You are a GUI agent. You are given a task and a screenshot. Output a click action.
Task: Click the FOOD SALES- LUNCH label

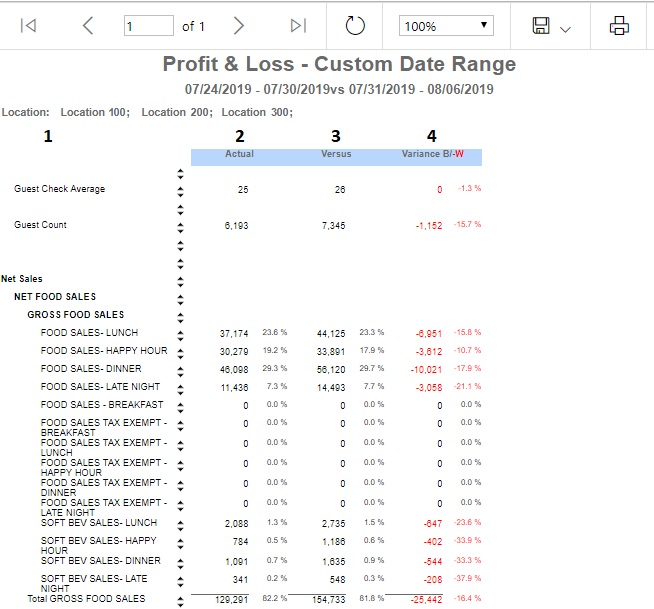click(x=89, y=332)
